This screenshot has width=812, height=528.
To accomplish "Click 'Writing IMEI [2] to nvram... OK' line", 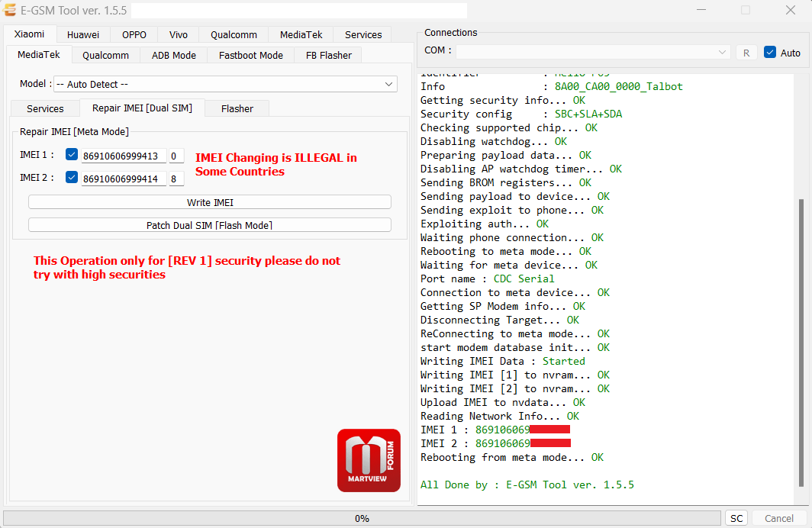I will point(515,388).
